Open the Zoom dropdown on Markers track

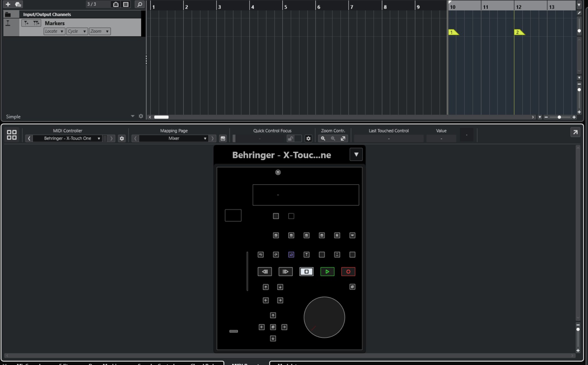(100, 31)
